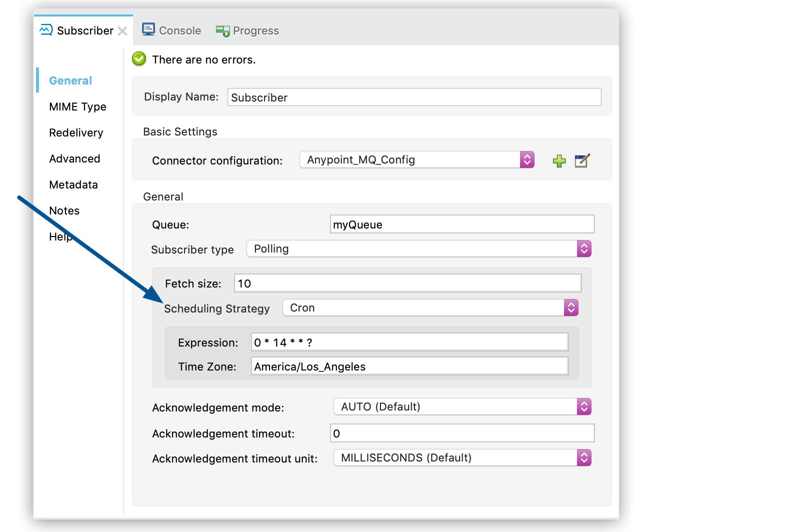Select the Advanced sidebar entry
Screen dimensions: 800x532
coord(74,158)
